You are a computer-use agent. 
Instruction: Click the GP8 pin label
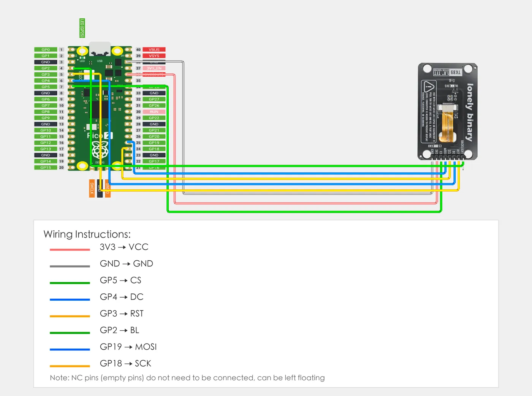[46, 112]
